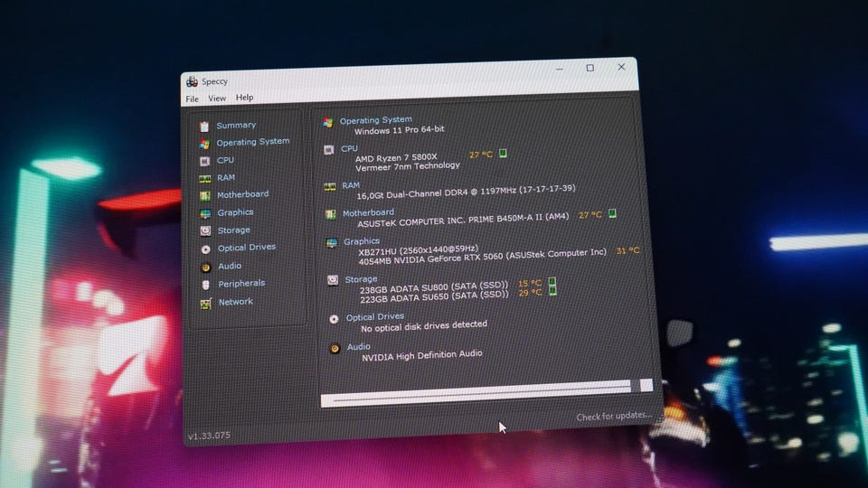Click the temperature indicator beside SU800 15 °C
Image resolution: width=868 pixels, height=488 pixels.
[x=552, y=282]
